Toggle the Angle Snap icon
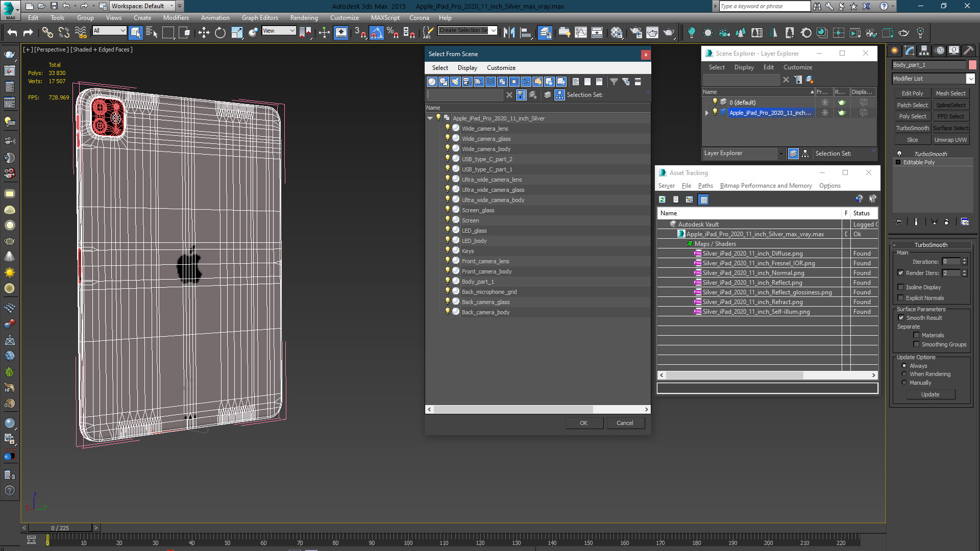The width and height of the screenshot is (980, 551). 376,33
